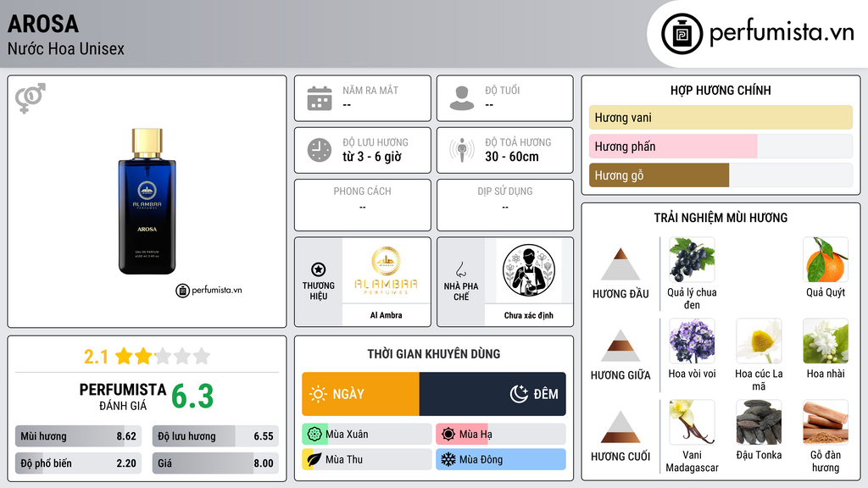Click the Hoa vòi voi note image

point(692,341)
